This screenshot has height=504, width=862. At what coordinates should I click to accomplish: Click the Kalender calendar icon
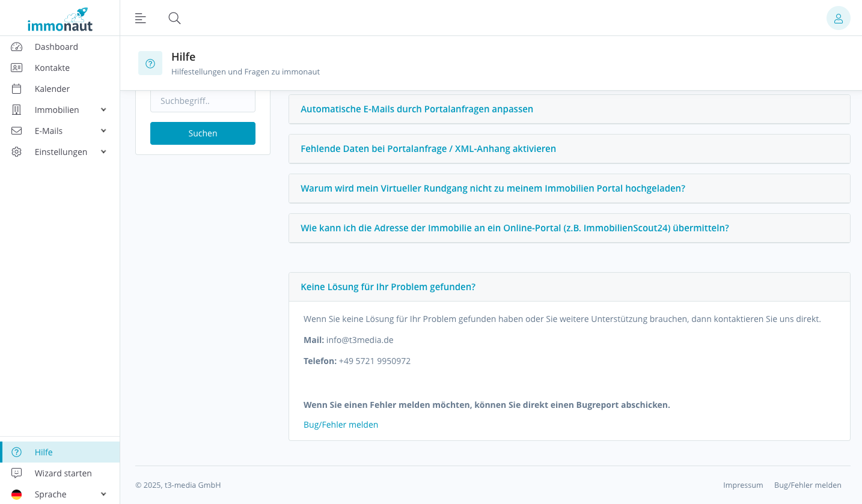pos(17,89)
